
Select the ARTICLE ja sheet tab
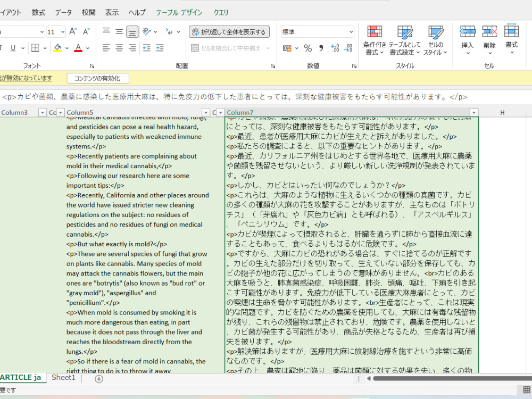coord(21,378)
